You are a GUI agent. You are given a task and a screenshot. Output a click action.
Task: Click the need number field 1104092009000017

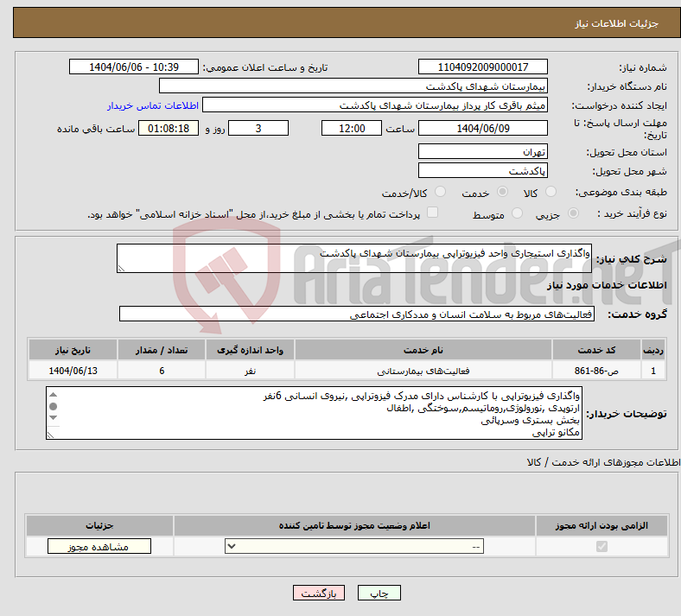(483, 67)
